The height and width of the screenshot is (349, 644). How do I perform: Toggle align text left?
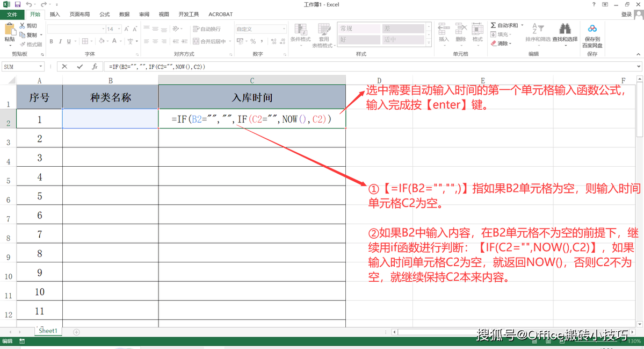(x=147, y=41)
